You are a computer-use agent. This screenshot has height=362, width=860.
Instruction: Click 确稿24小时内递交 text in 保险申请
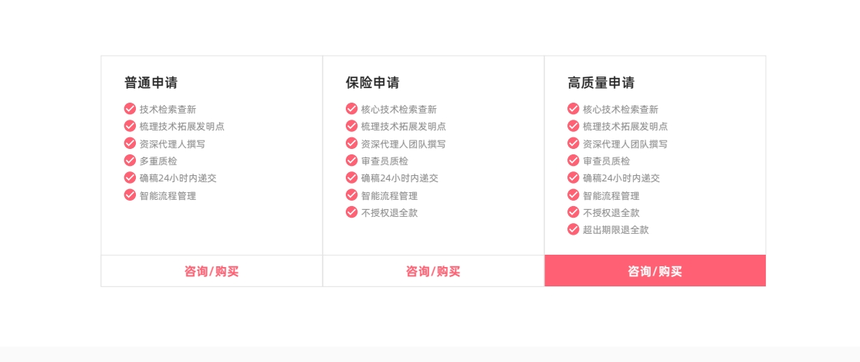[400, 178]
